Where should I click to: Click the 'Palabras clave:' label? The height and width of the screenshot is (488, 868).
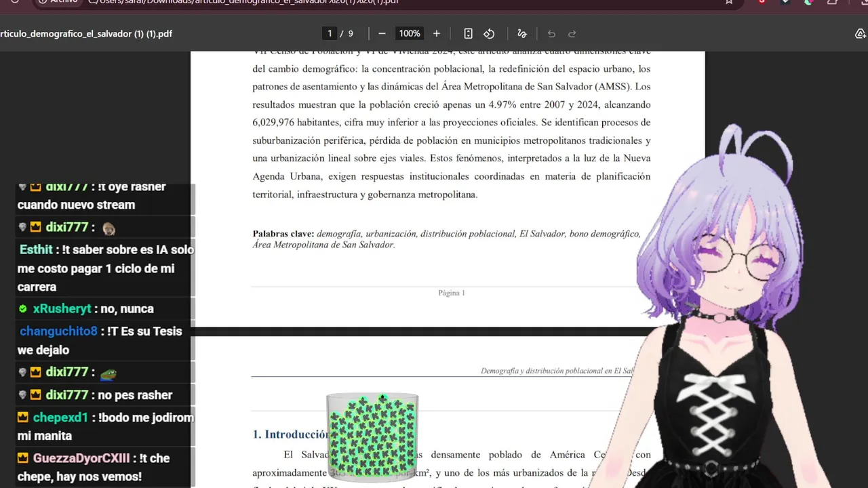pyautogui.click(x=283, y=234)
